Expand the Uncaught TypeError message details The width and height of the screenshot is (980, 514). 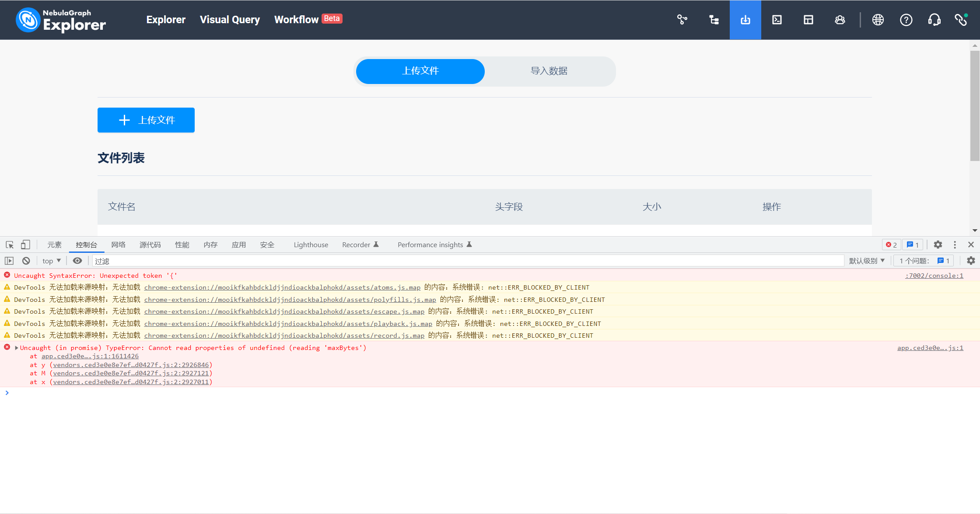click(x=16, y=348)
